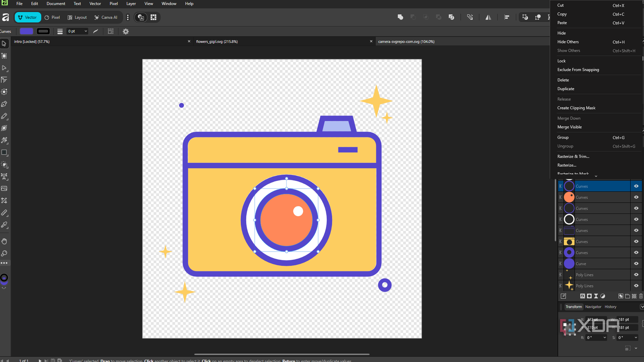Open more tools ellipsis in toolbox
Image resolution: width=644 pixels, height=362 pixels.
(x=4, y=263)
